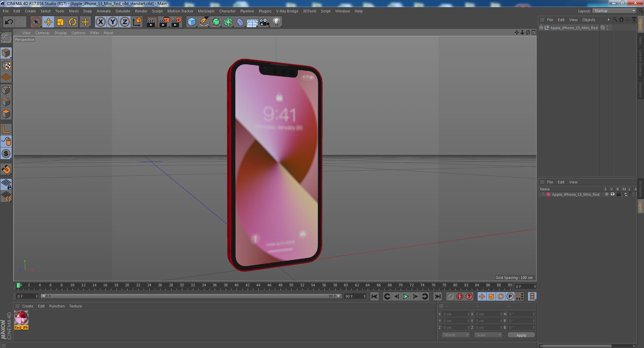Add a Floor environment object

pyautogui.click(x=252, y=22)
